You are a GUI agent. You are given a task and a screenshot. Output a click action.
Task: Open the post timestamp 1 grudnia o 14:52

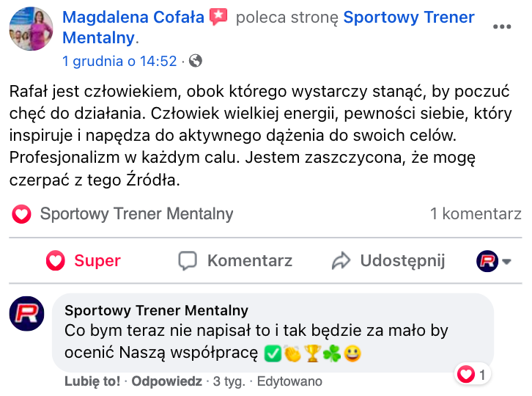click(119, 62)
